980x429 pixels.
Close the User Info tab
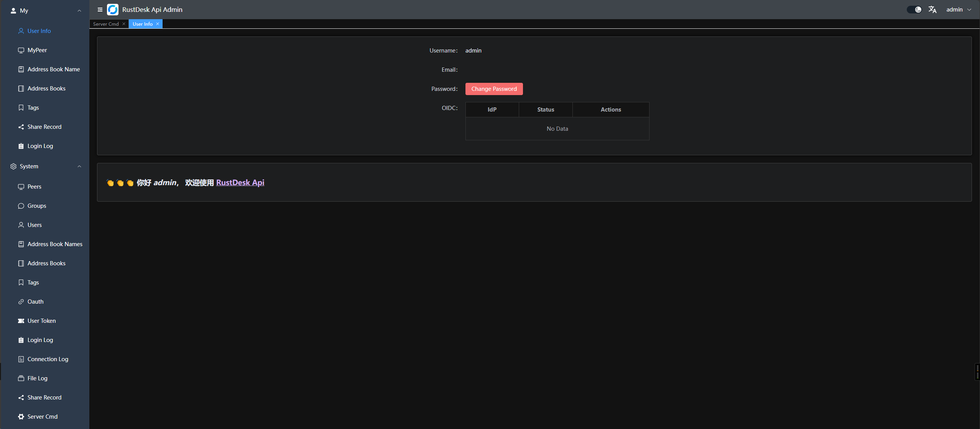click(157, 24)
